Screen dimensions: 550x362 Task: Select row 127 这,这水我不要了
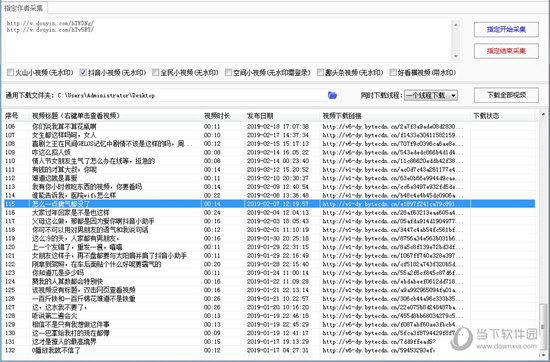pos(269,307)
